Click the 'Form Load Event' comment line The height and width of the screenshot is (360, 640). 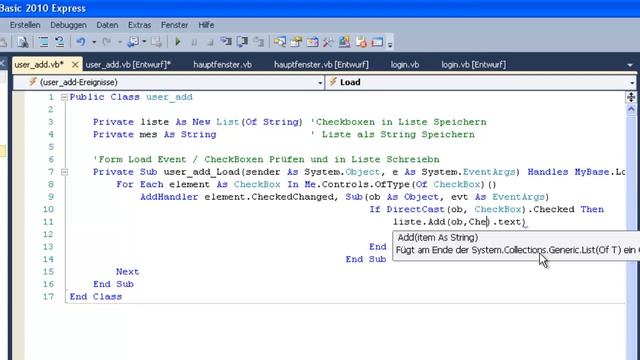pos(266,160)
